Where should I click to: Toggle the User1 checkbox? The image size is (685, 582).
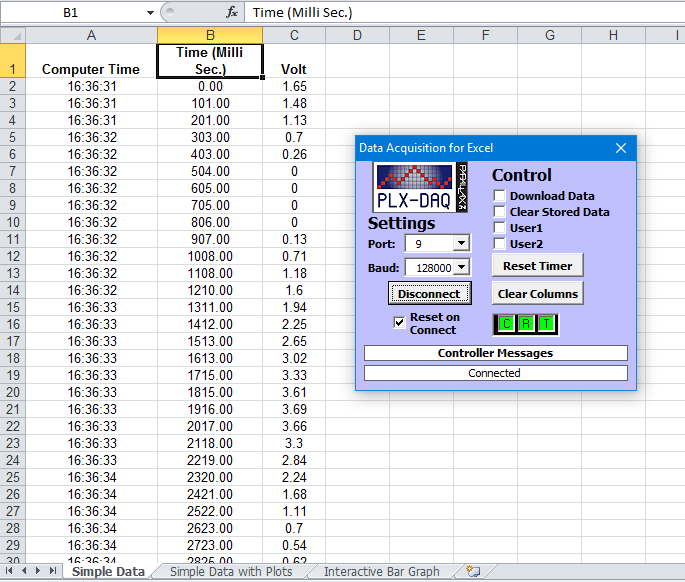tap(499, 228)
